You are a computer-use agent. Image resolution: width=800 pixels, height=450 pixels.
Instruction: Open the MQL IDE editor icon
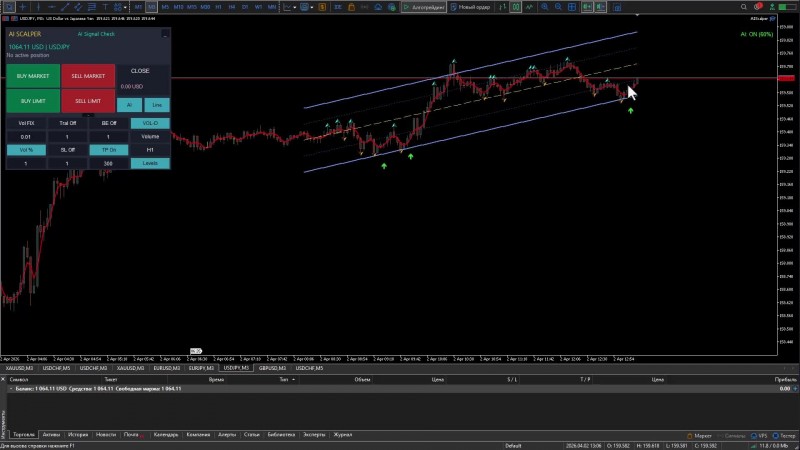[338, 7]
